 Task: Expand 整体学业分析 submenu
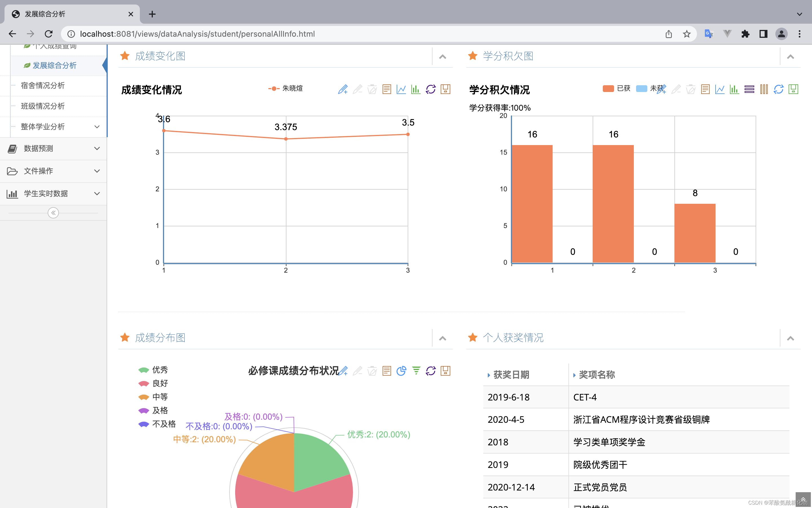point(54,127)
